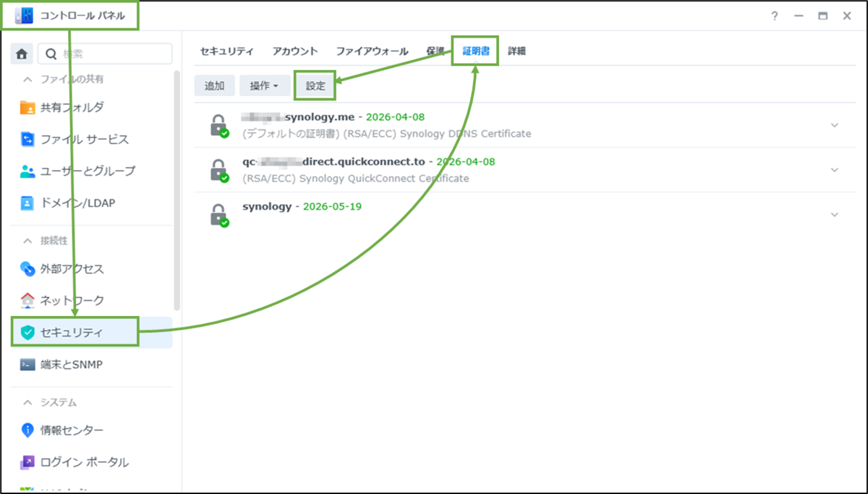Click the search magnifier icon

(x=51, y=54)
